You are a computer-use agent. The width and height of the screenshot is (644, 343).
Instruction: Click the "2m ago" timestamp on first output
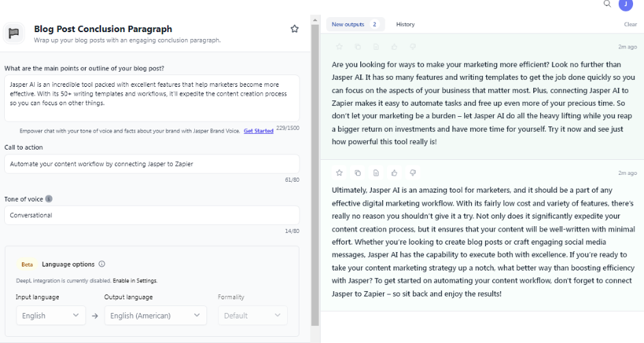tap(628, 46)
